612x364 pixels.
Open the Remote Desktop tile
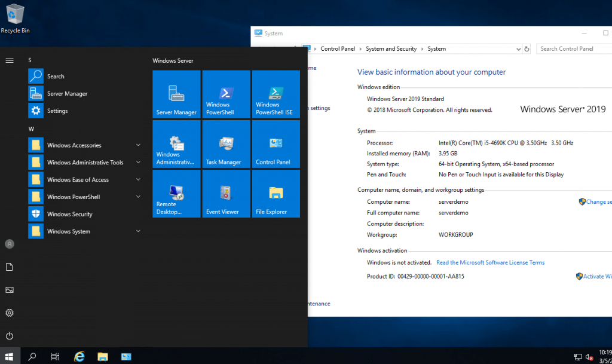click(x=176, y=193)
